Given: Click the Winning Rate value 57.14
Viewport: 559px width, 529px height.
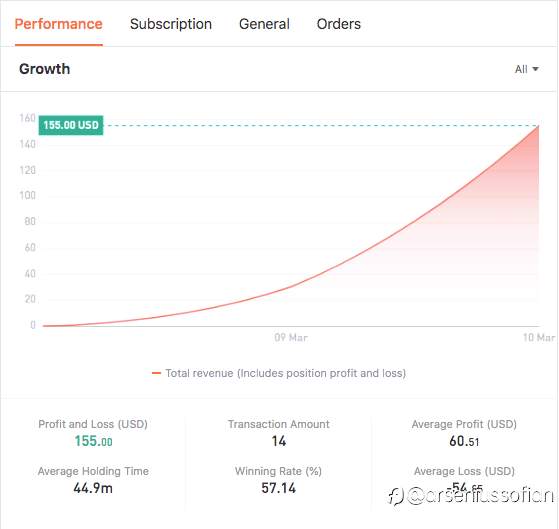Looking at the screenshot, I should coord(279,488).
